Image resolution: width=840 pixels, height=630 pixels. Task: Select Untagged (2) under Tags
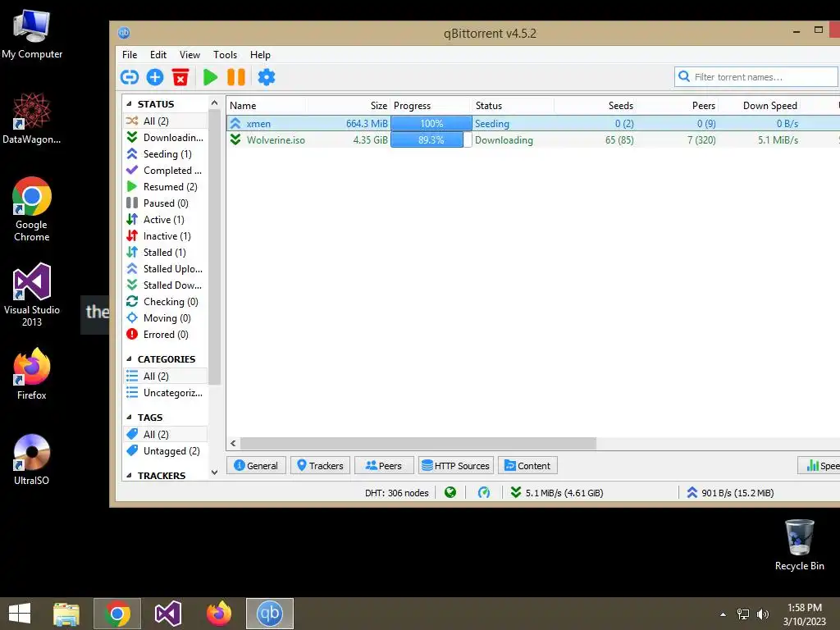(166, 451)
